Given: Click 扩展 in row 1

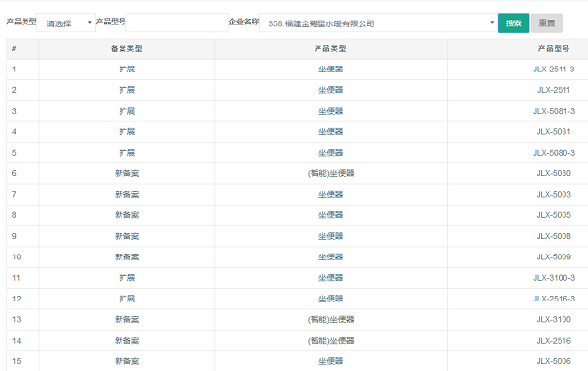Looking at the screenshot, I should click(x=126, y=70).
